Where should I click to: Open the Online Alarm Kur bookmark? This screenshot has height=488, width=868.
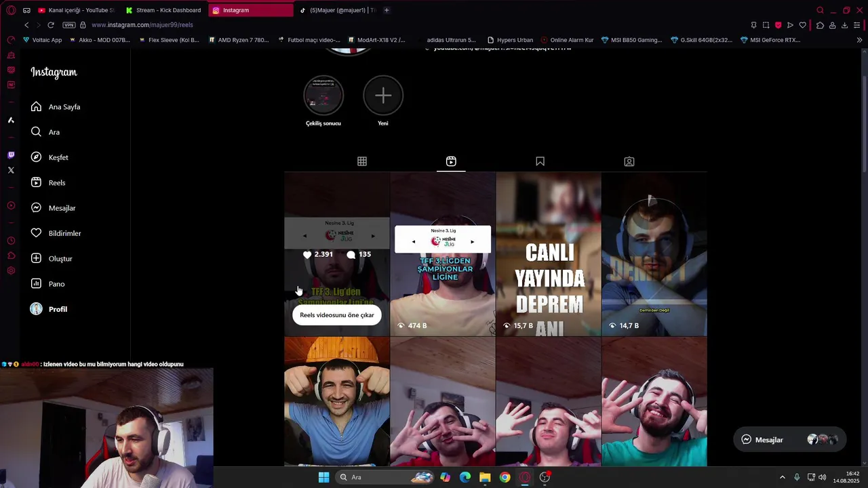[567, 40]
